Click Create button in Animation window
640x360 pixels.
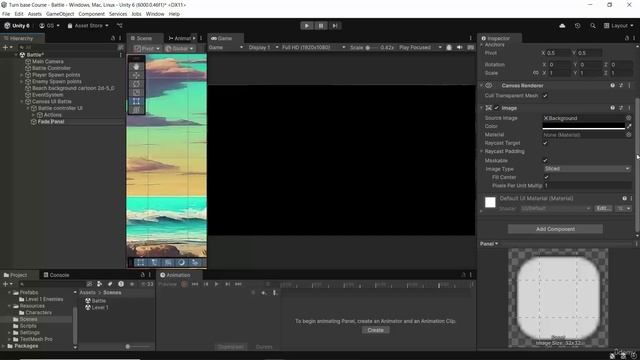tap(375, 330)
